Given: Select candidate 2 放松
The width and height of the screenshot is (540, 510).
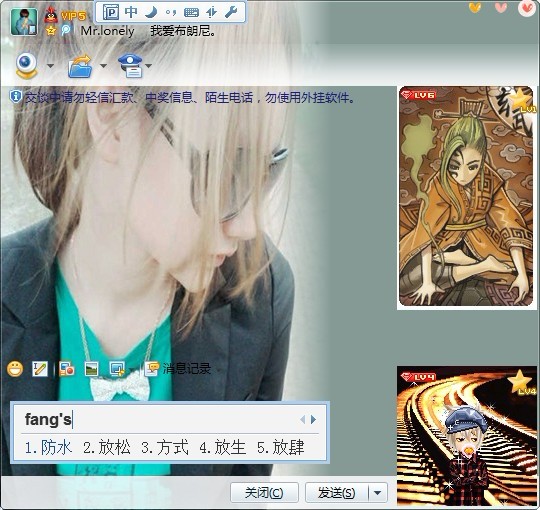Looking at the screenshot, I should pos(107,447).
